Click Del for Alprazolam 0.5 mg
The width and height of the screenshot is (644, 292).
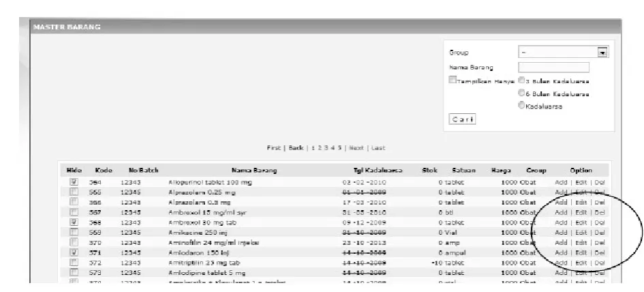pyautogui.click(x=600, y=203)
